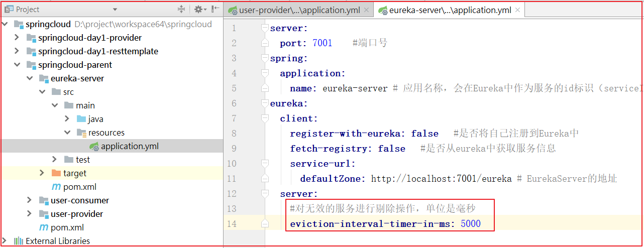
Task: Select the eureka-server application.yml tab
Action: coord(450,10)
